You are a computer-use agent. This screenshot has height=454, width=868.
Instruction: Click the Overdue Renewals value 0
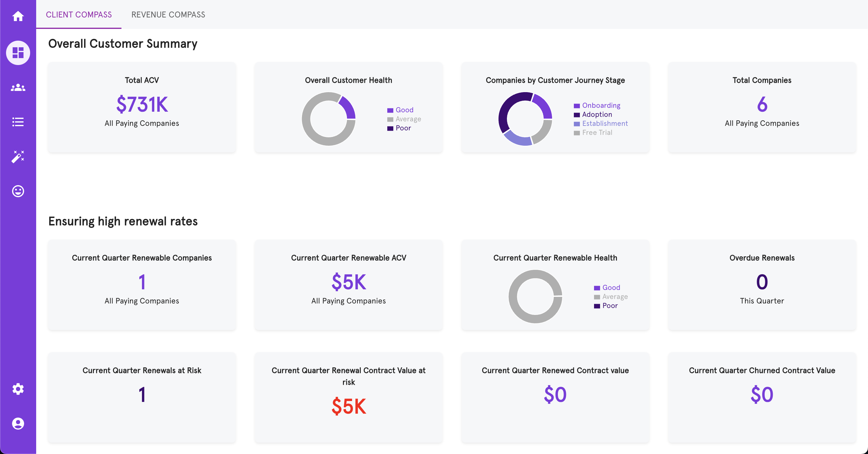coord(762,282)
